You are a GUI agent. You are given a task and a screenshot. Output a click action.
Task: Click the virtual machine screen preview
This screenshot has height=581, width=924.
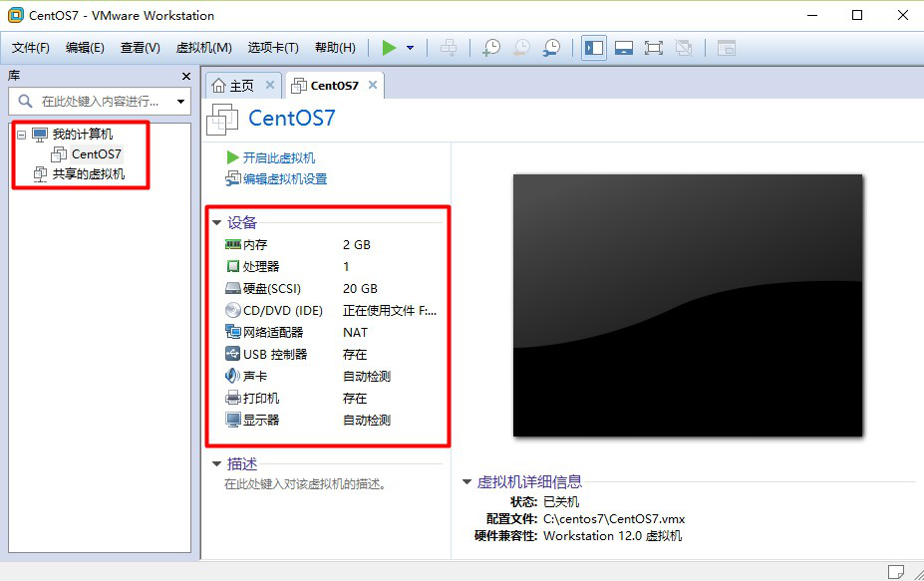[688, 305]
